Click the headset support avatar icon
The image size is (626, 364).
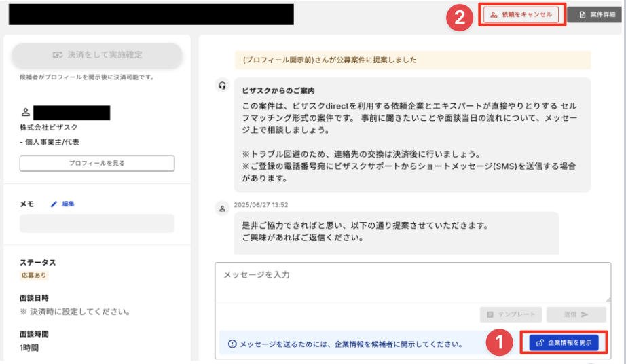coord(223,86)
